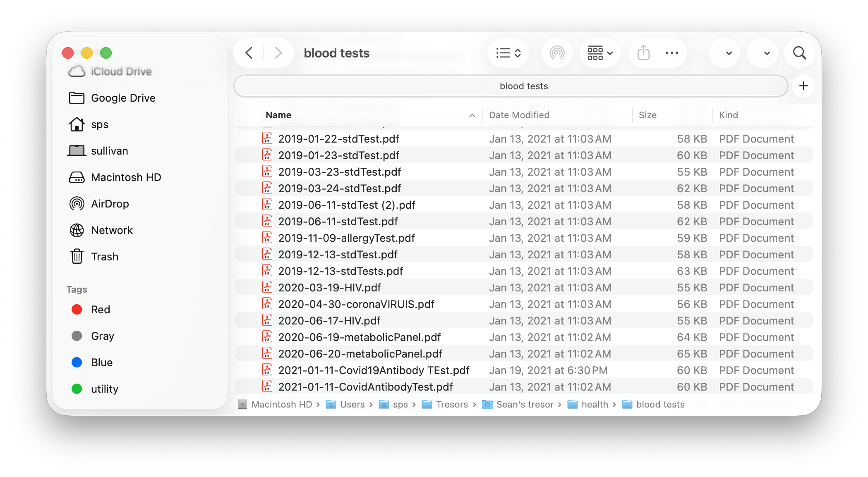The width and height of the screenshot is (868, 477).
Task: Toggle sort direction arrow on Name column
Action: (472, 116)
